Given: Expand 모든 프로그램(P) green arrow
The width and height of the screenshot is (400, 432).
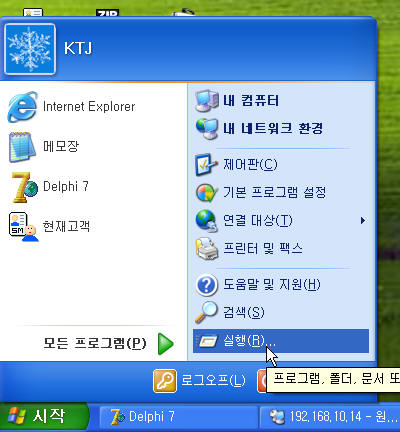Looking at the screenshot, I should click(166, 344).
